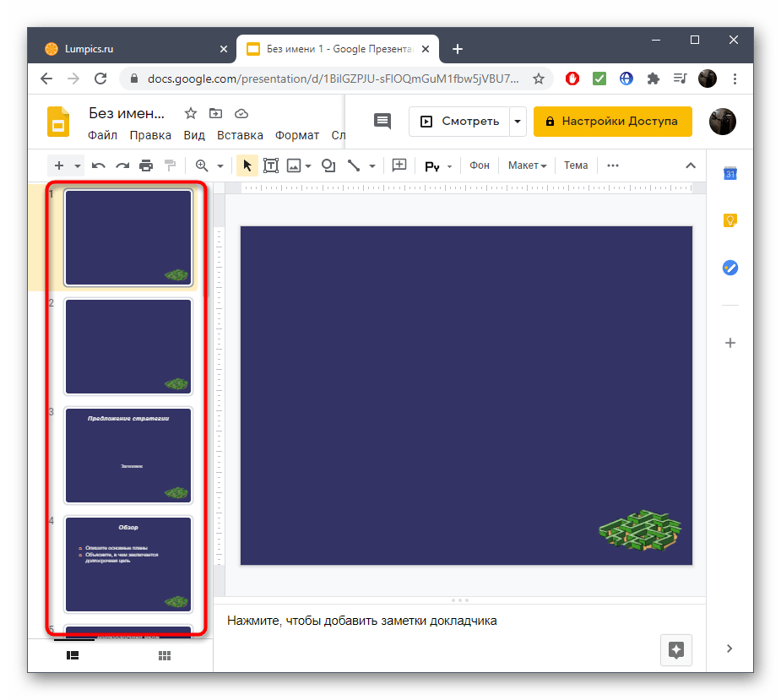The height and width of the screenshot is (700, 781).
Task: Click the browser address bar URL
Action: (x=333, y=79)
